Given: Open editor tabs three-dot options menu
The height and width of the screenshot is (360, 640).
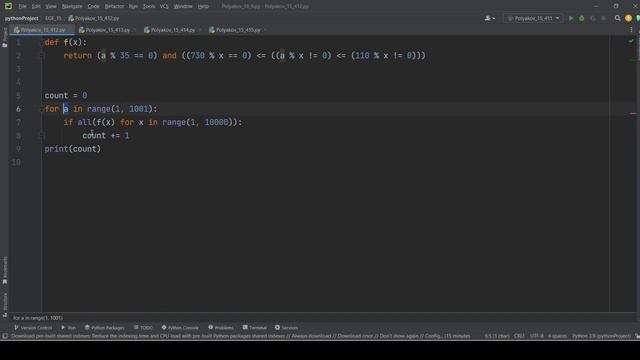Looking at the screenshot, I should (x=631, y=30).
